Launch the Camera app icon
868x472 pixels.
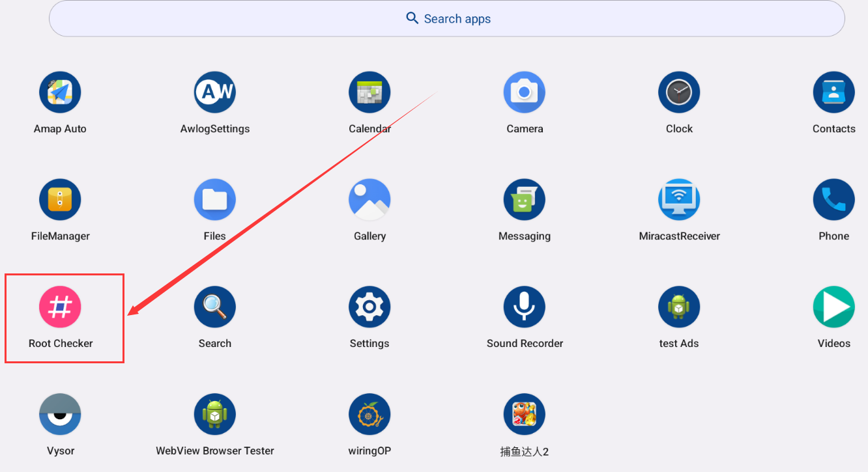coord(524,92)
